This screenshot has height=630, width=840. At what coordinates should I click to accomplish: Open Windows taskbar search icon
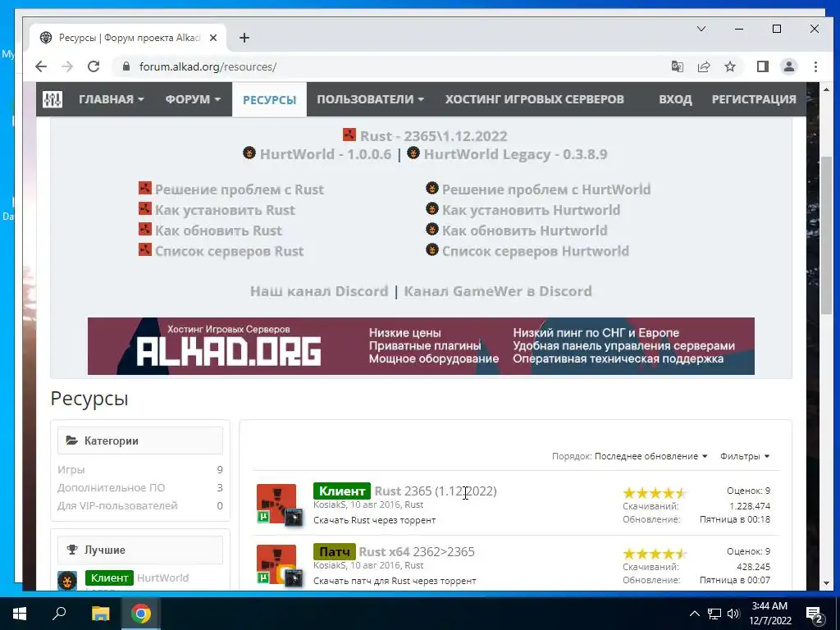[x=59, y=614]
